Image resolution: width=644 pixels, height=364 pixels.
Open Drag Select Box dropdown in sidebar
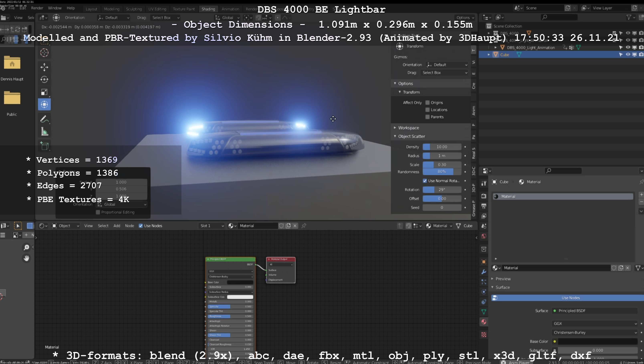click(444, 73)
